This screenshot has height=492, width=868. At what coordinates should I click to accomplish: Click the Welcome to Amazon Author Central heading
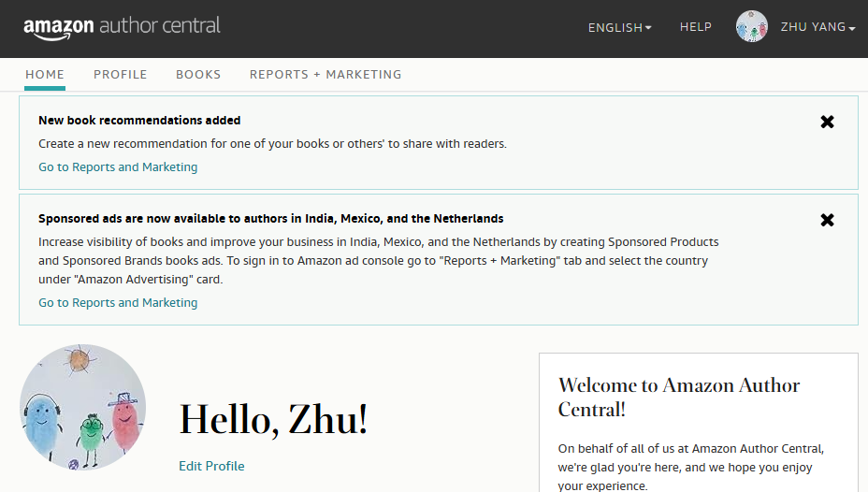click(x=678, y=397)
